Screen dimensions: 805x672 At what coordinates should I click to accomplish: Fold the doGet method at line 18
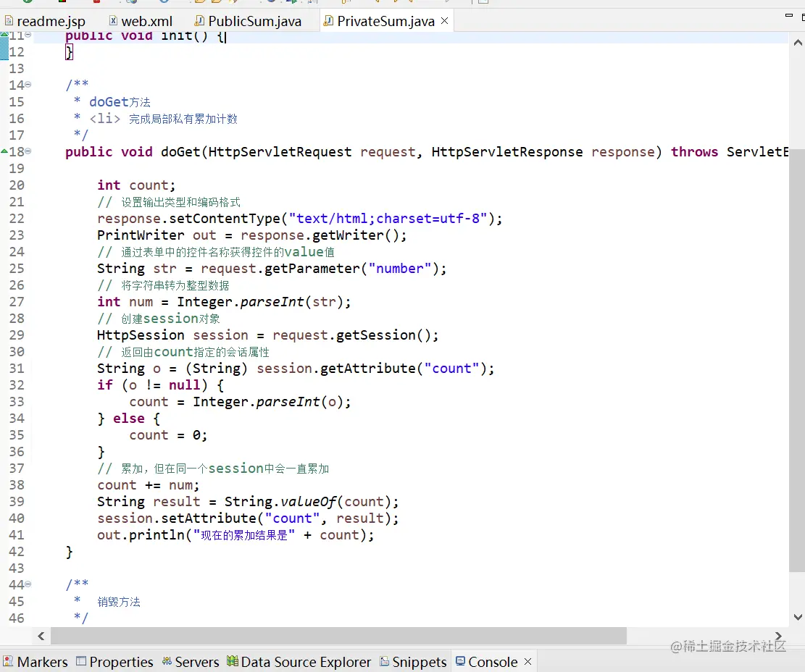pos(28,151)
